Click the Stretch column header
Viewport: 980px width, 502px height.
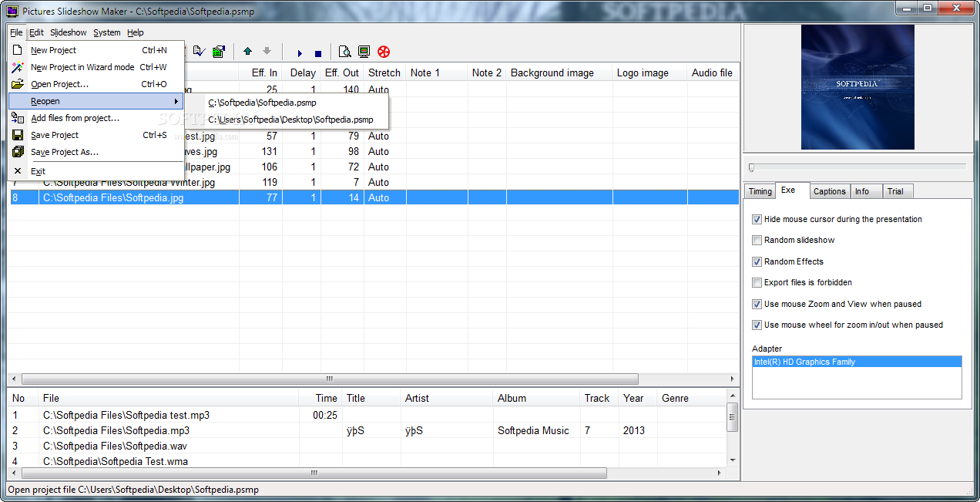tap(384, 72)
